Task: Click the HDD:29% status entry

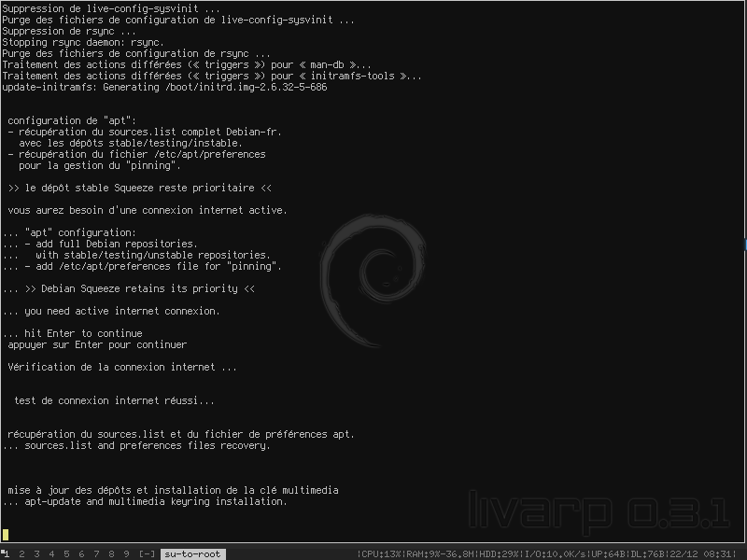Action: click(x=500, y=553)
